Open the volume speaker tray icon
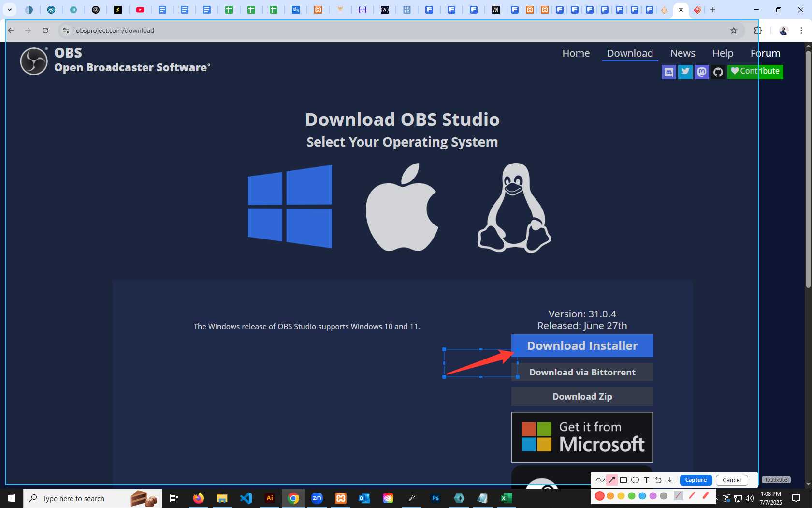The image size is (812, 508). 750,498
